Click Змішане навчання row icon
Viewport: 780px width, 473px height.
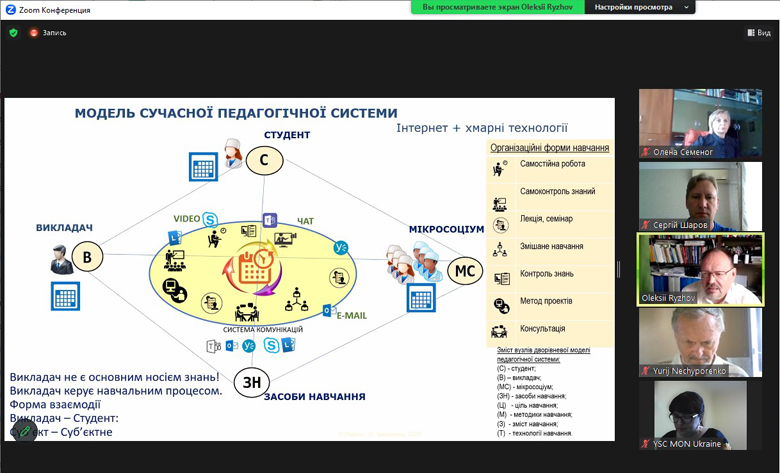coord(500,249)
